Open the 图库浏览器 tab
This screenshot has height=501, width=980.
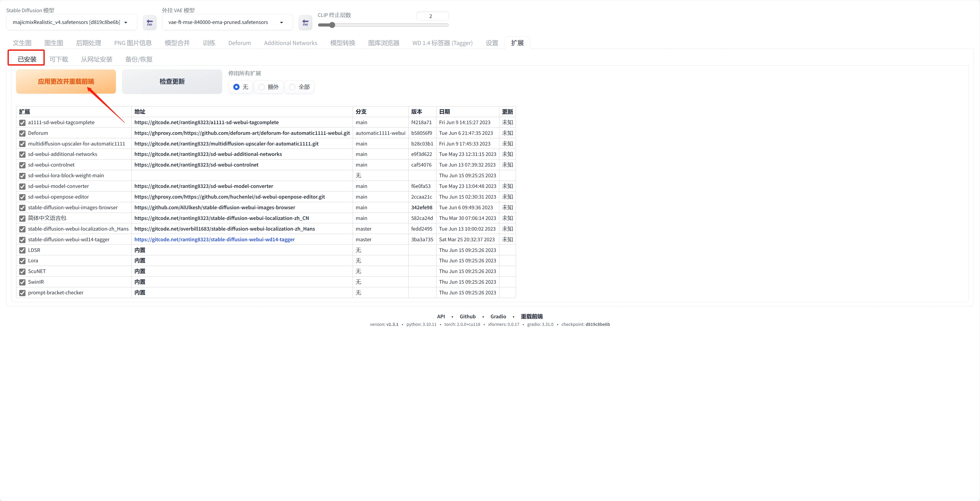[384, 43]
